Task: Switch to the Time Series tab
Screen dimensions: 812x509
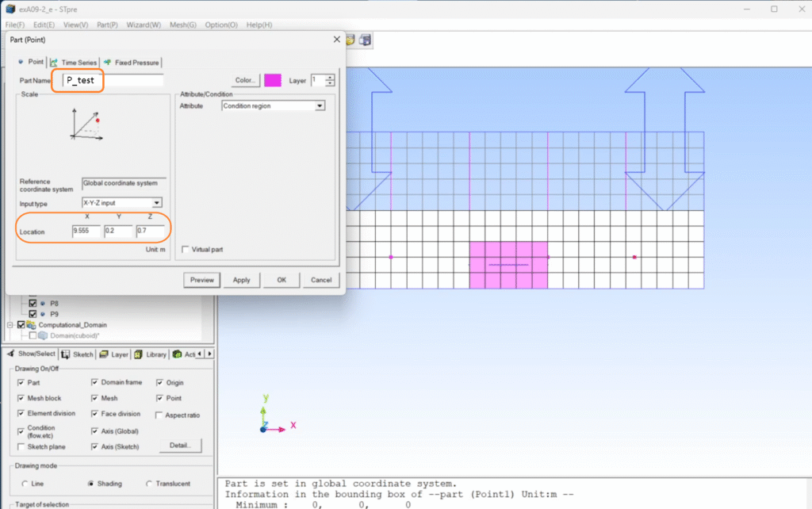Action: point(74,63)
